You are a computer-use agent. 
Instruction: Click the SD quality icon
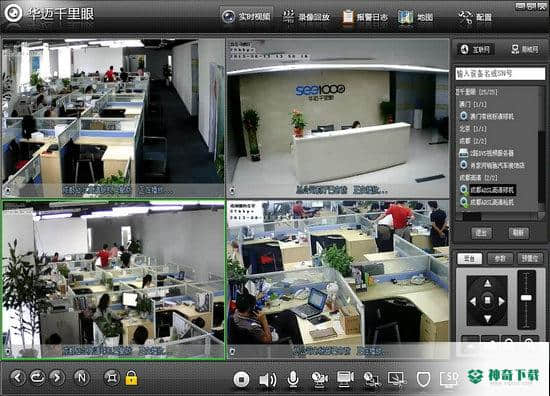coord(450,379)
